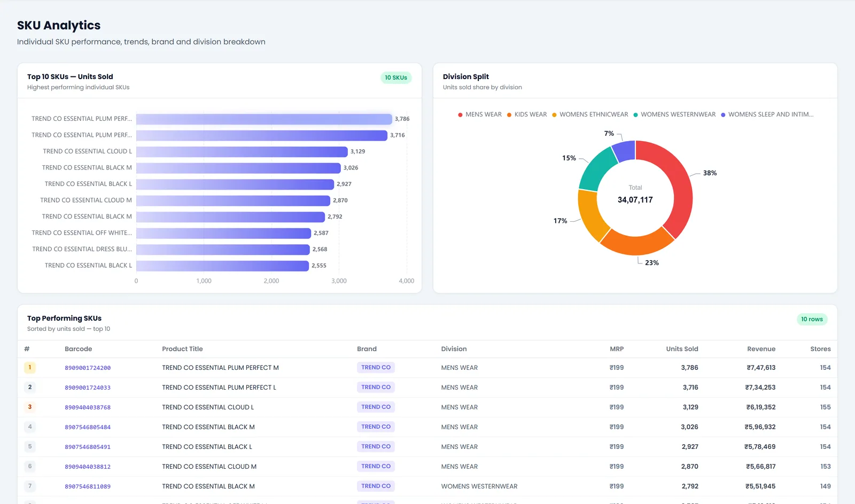
Task: Click TREND CO tag for WOMENS WESTERNWEAR row
Action: coord(376,486)
